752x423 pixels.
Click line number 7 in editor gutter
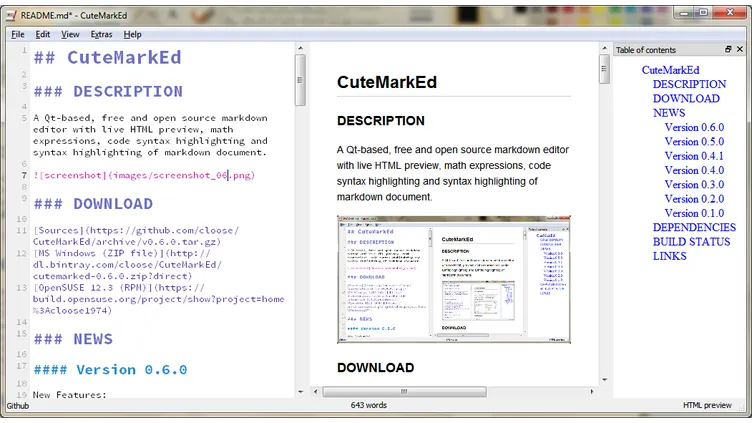[x=24, y=176]
